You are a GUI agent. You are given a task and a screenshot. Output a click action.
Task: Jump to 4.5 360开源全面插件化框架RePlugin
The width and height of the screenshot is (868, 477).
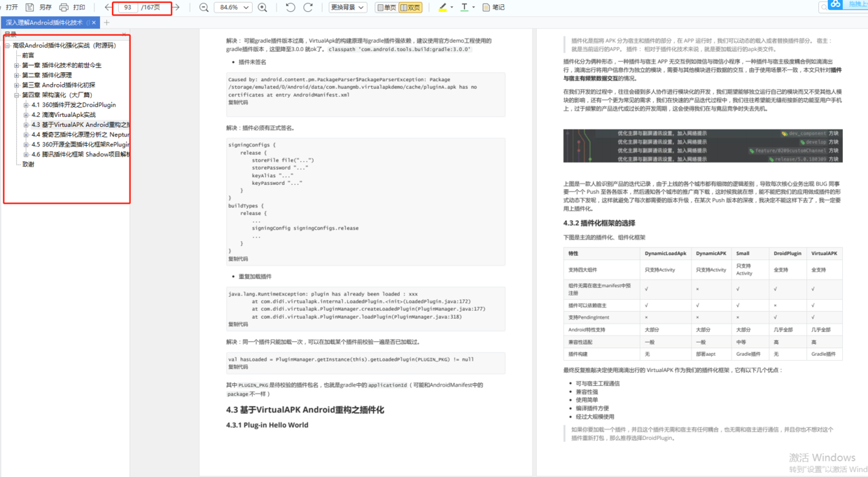[80, 144]
